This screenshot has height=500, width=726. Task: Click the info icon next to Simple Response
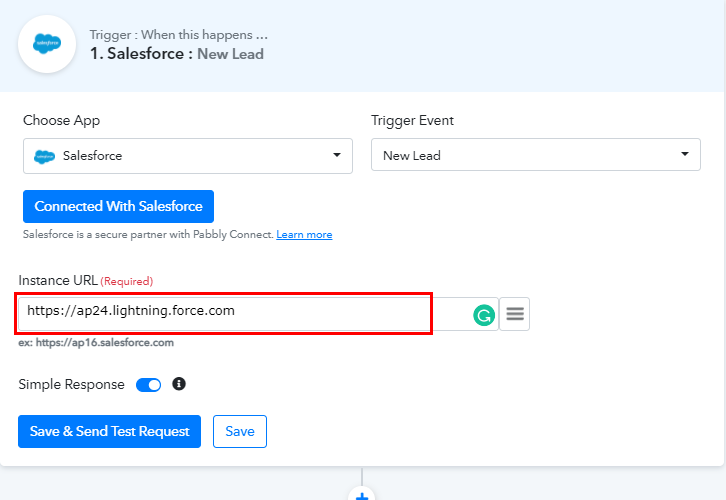pyautogui.click(x=179, y=384)
